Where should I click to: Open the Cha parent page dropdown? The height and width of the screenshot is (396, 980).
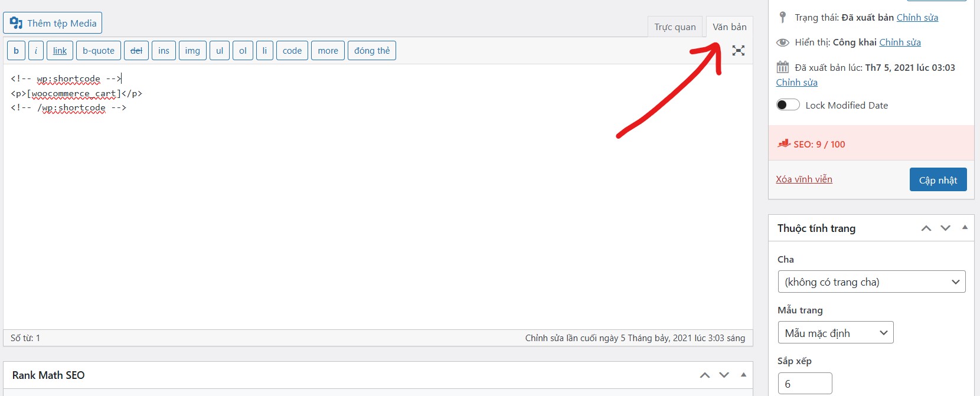point(871,282)
